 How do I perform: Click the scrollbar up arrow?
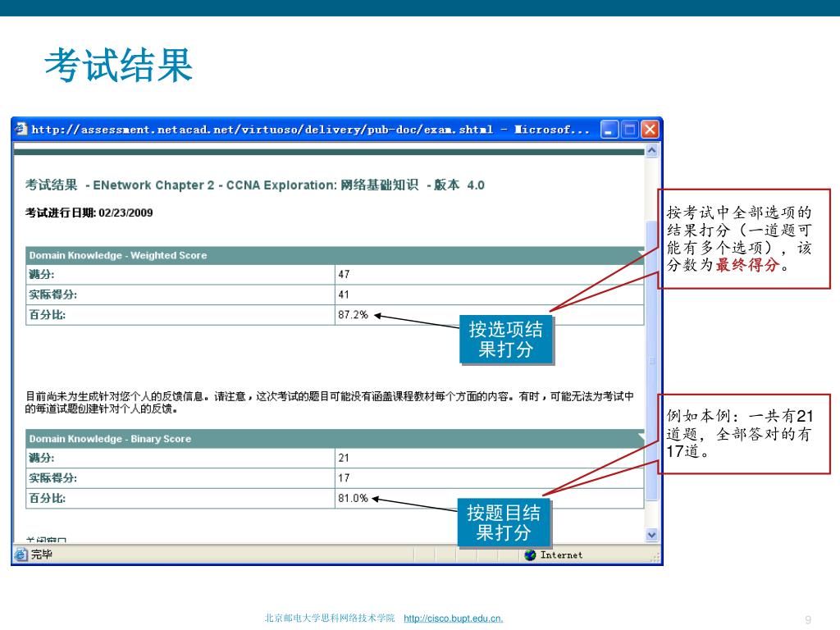tap(651, 151)
